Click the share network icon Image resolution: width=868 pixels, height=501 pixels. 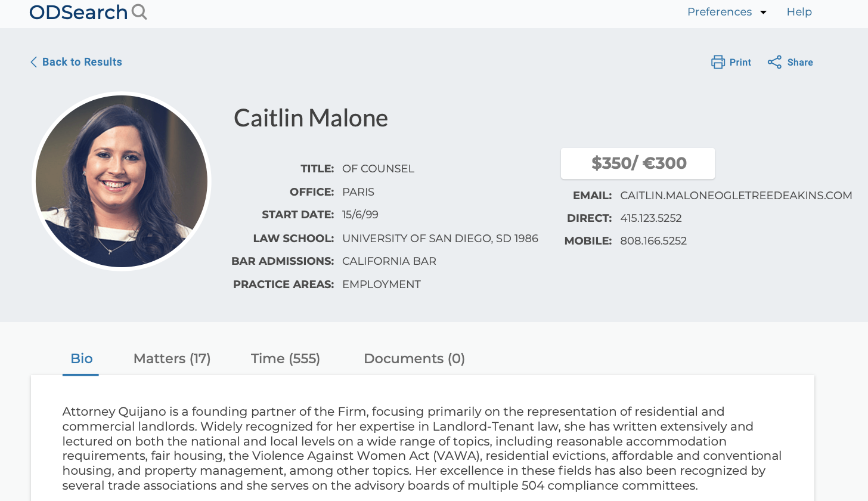[774, 62]
